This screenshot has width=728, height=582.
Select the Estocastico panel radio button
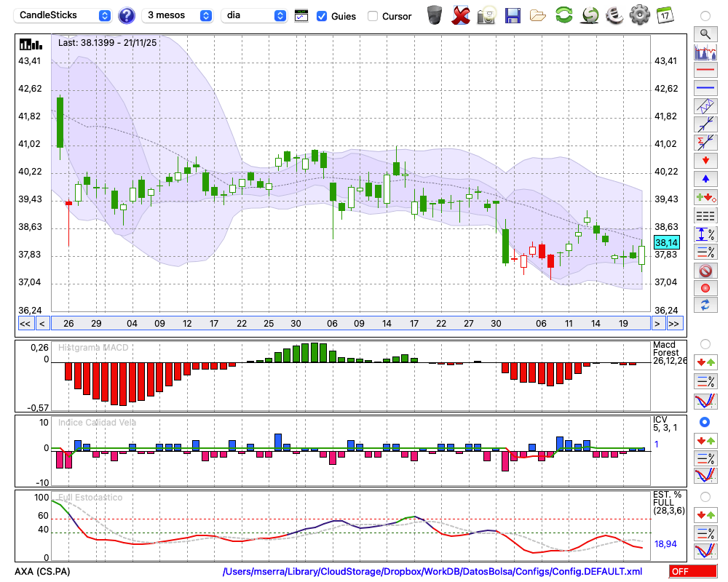705,497
